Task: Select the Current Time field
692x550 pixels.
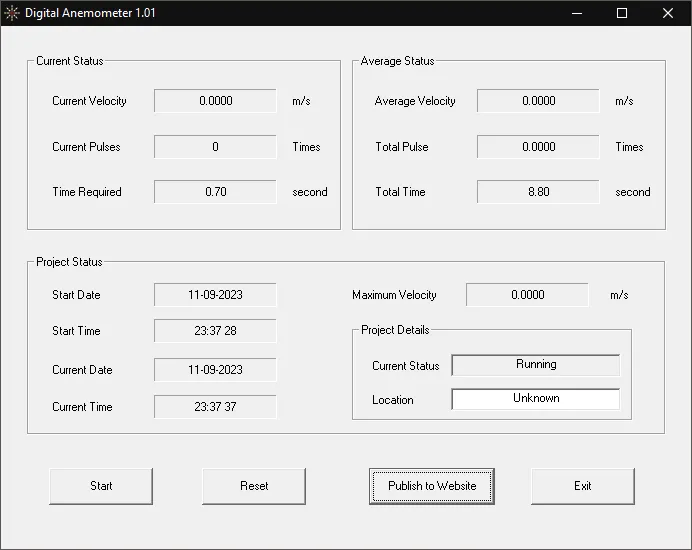Action: coord(215,407)
